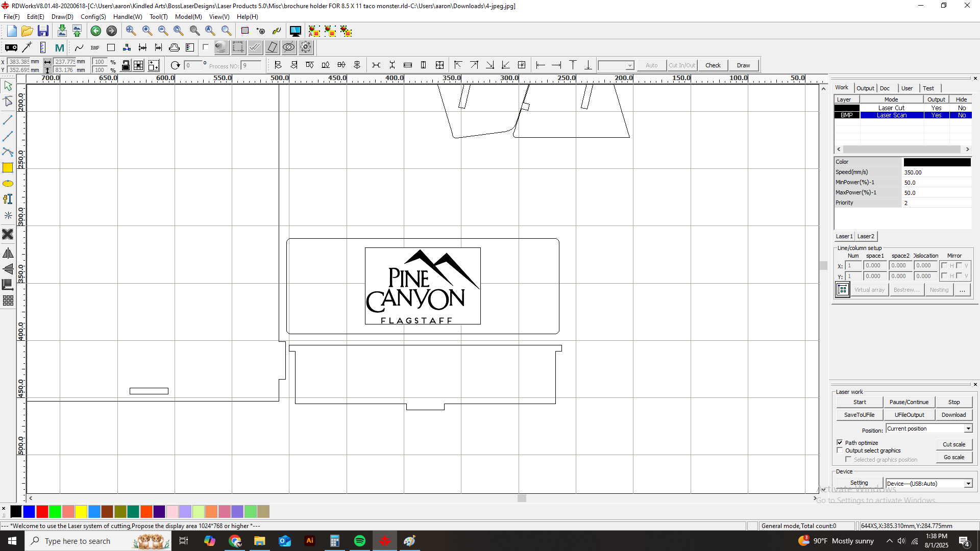
Task: Click the Delete X tool
Action: click(x=8, y=234)
